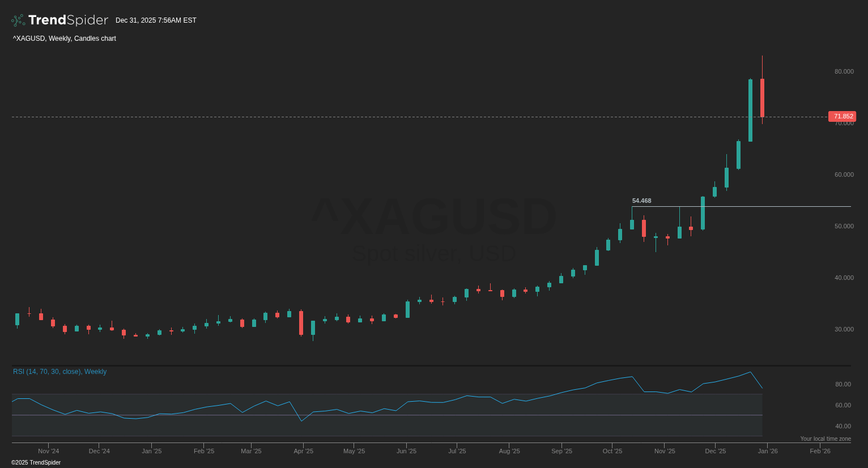Click the 40.000 price axis label
Image resolution: width=868 pixels, height=468 pixels.
[844, 278]
